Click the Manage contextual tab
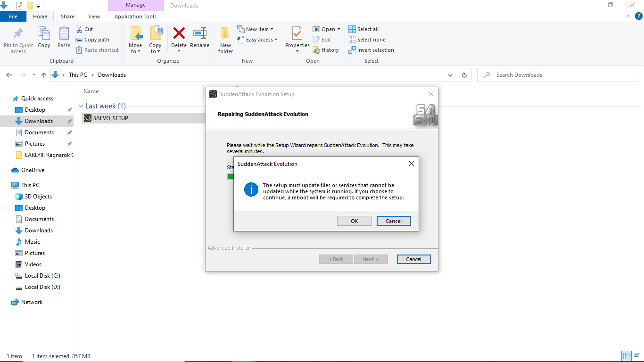Screen dimensions: 644x362 tap(136, 5)
